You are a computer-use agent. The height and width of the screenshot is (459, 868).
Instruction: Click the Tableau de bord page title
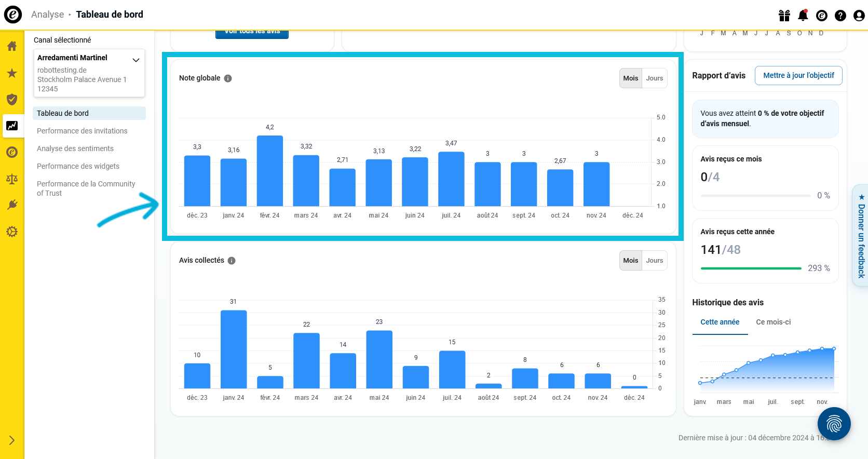click(x=110, y=15)
